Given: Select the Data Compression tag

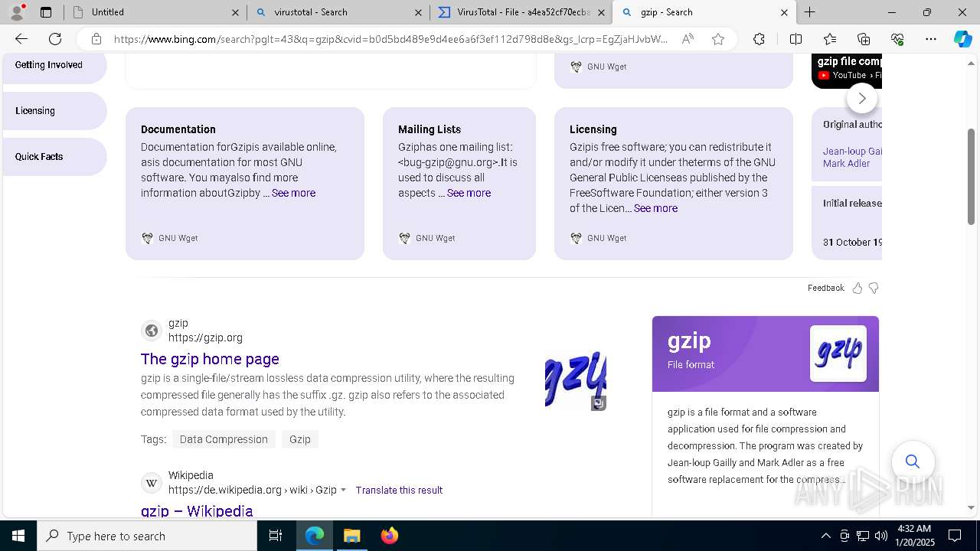Looking at the screenshot, I should tap(224, 439).
